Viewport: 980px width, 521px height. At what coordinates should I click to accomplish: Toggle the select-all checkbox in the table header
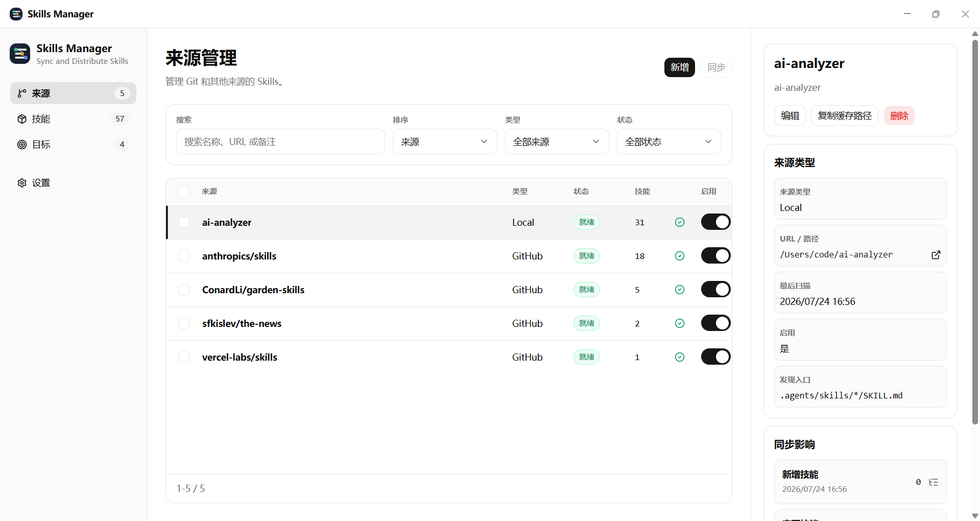point(184,192)
